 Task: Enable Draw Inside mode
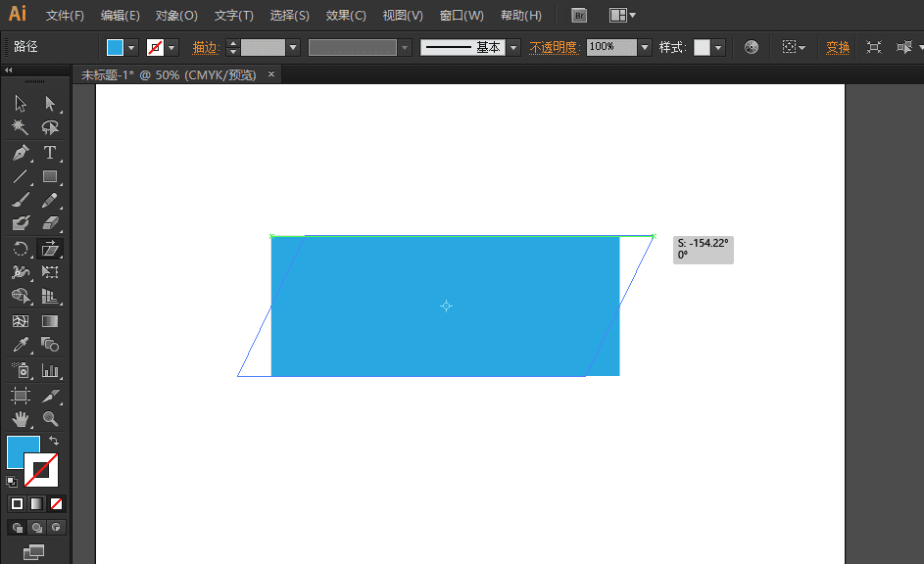56,528
